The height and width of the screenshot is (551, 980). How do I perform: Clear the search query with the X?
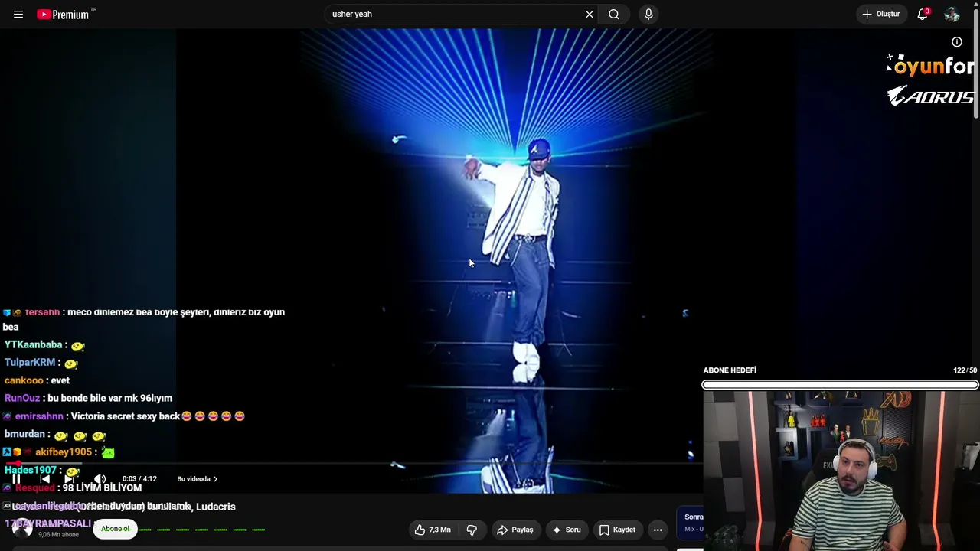tap(590, 15)
